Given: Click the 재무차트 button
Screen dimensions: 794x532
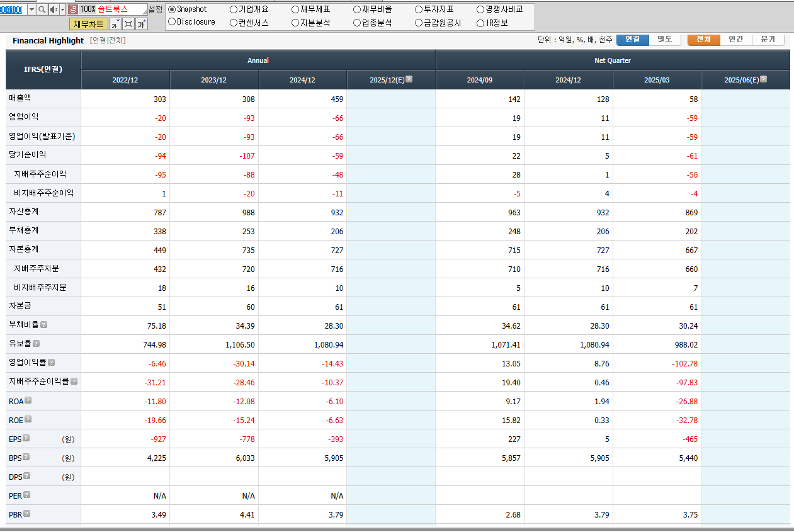Looking at the screenshot, I should 89,24.
